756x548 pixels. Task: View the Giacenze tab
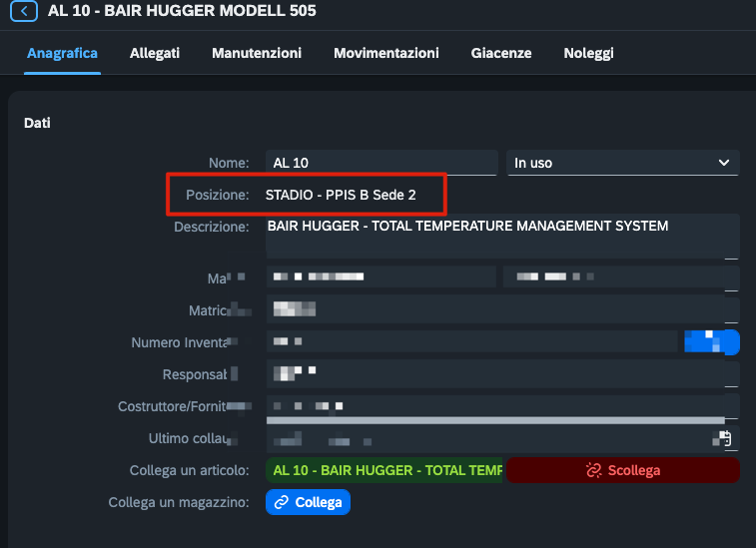[x=501, y=53]
